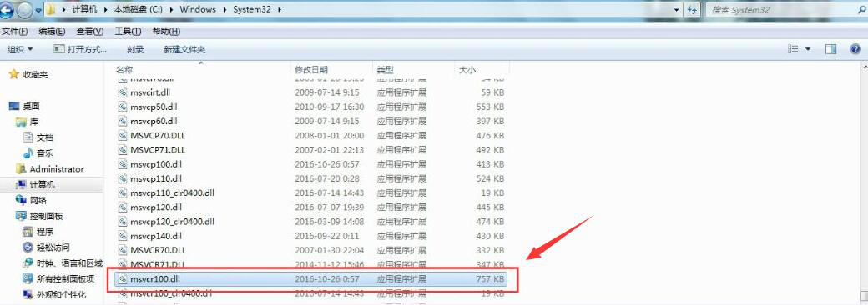The image size is (868, 305).
Task: Click the search magnifier icon
Action: click(x=860, y=10)
